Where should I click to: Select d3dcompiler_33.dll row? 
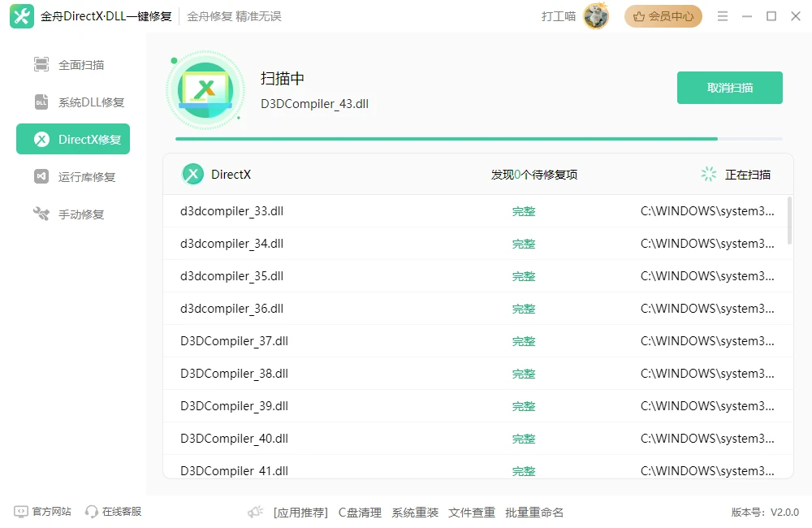click(478, 211)
